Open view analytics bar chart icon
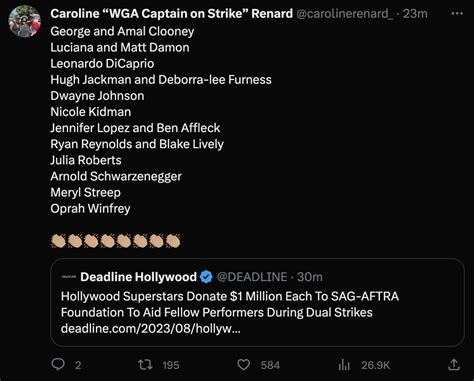This screenshot has width=474, height=381. pyautogui.click(x=344, y=365)
